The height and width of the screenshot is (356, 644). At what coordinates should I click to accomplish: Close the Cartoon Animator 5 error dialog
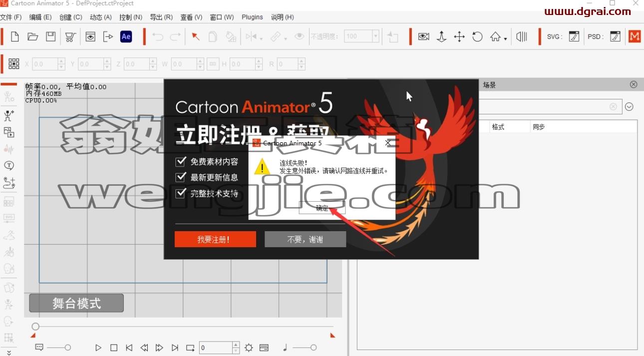tap(388, 143)
